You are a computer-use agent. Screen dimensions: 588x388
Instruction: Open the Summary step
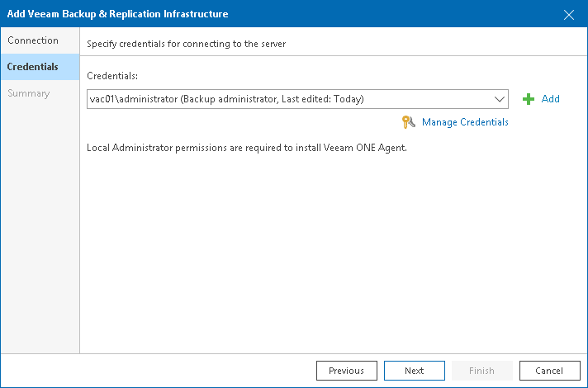29,93
